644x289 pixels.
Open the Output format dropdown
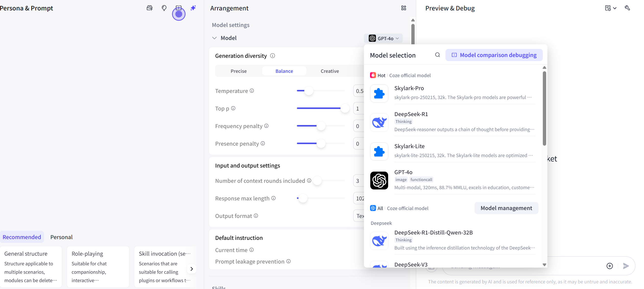(x=359, y=216)
